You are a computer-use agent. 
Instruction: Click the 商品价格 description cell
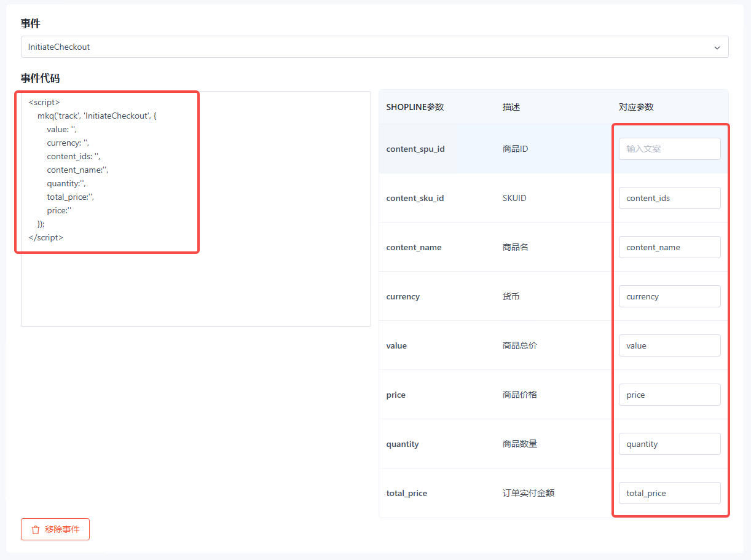tap(520, 395)
